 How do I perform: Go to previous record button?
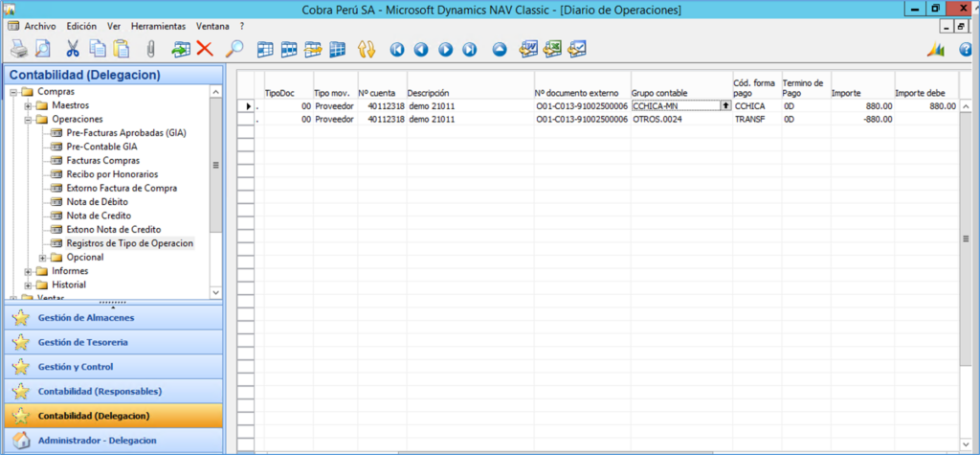[x=421, y=50]
